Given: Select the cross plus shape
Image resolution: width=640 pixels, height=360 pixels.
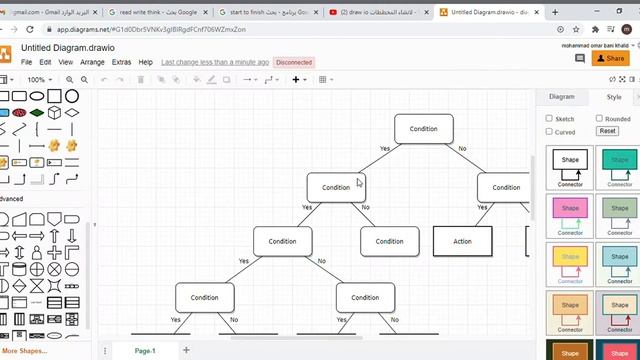Looking at the screenshot, I should click(x=54, y=253).
